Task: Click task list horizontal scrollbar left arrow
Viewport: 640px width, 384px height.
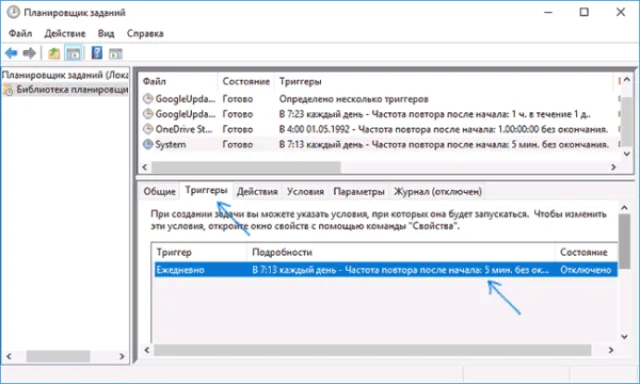Action: click(x=144, y=167)
